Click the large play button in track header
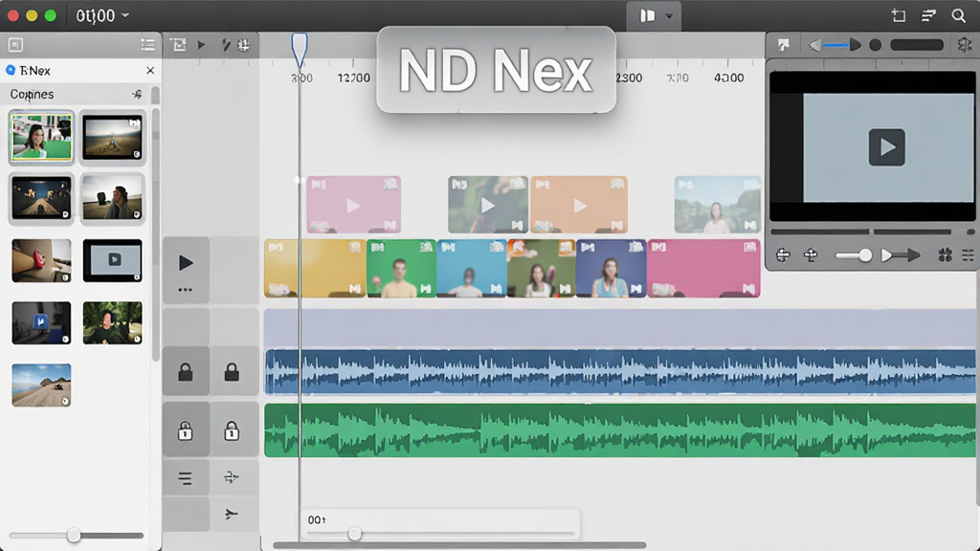 186,263
